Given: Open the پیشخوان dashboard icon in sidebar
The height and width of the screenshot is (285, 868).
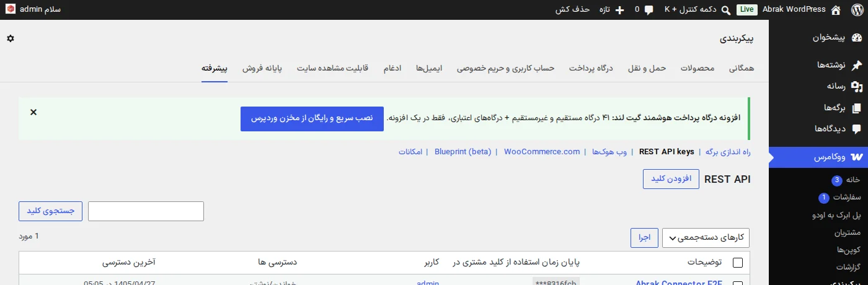Looking at the screenshot, I should 856,38.
